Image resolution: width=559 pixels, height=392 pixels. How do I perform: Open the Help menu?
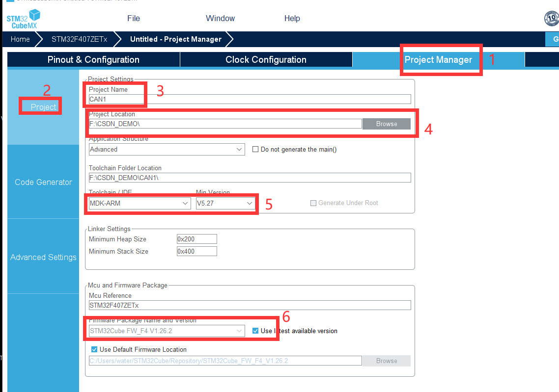coord(292,19)
